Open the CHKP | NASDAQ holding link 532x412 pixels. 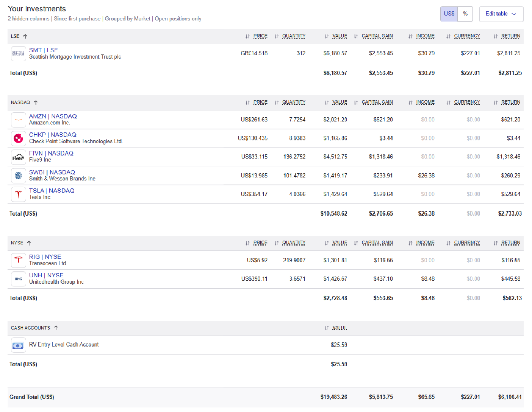[x=53, y=135]
